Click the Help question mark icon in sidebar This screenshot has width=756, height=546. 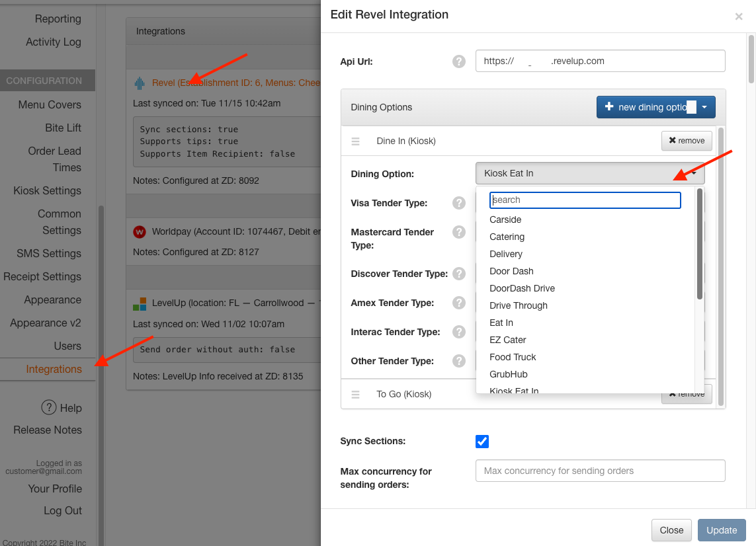49,407
